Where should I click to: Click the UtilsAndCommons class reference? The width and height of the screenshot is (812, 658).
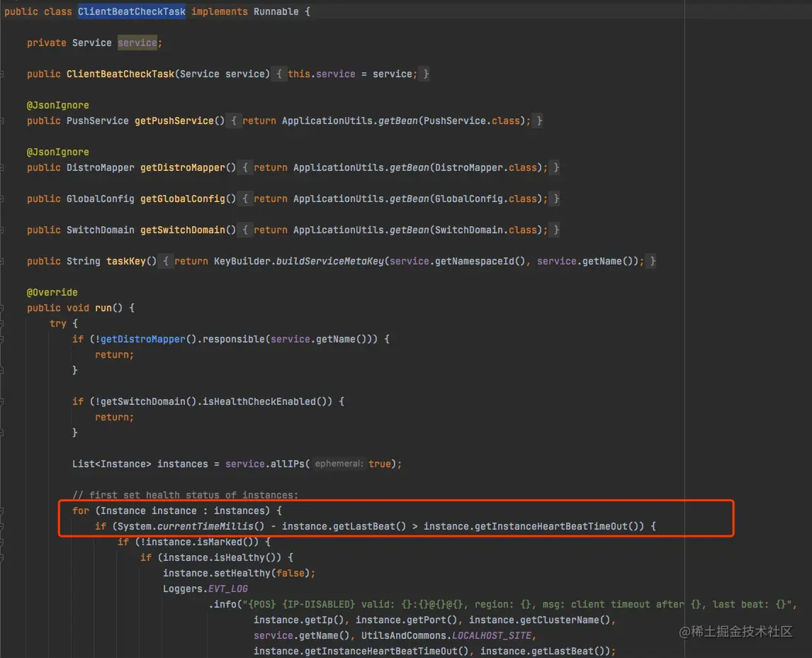[403, 636]
